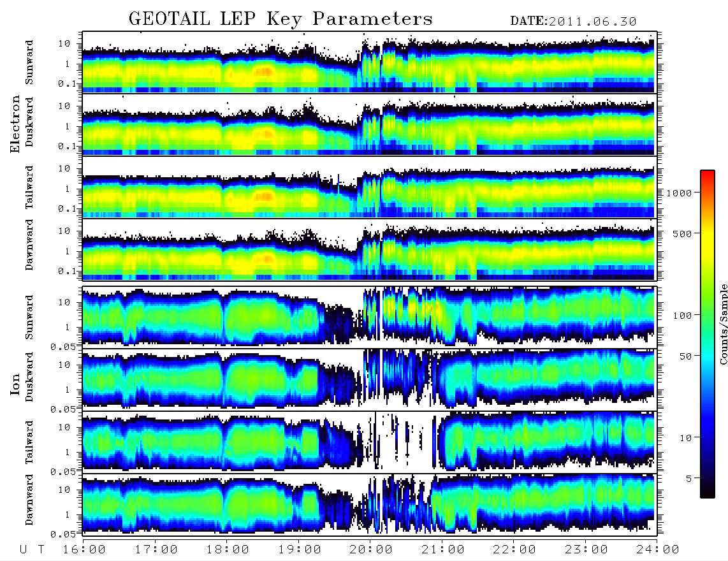Open the Electron Tailward spectrogram panel

pos(369,187)
